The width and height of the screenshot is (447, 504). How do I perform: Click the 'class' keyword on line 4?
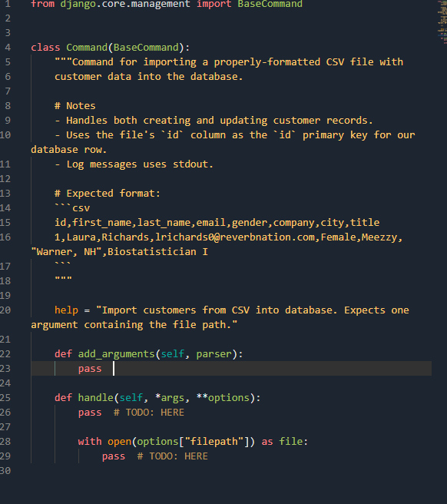pyautogui.click(x=45, y=48)
